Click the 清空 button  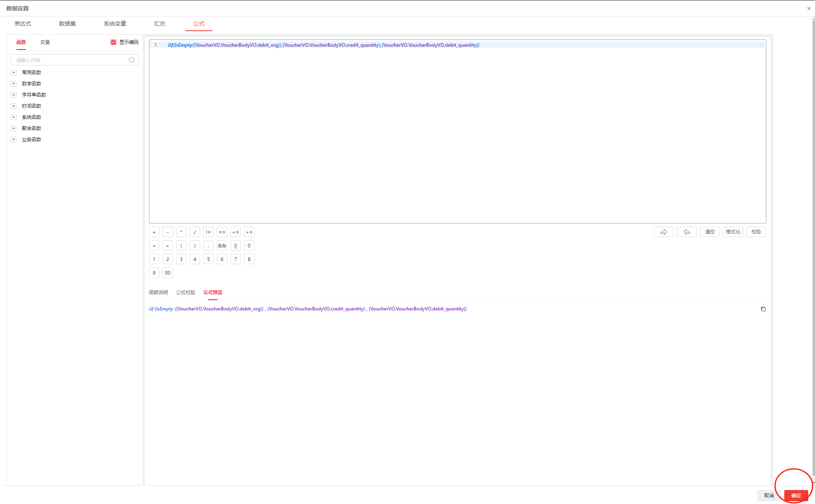tap(710, 232)
